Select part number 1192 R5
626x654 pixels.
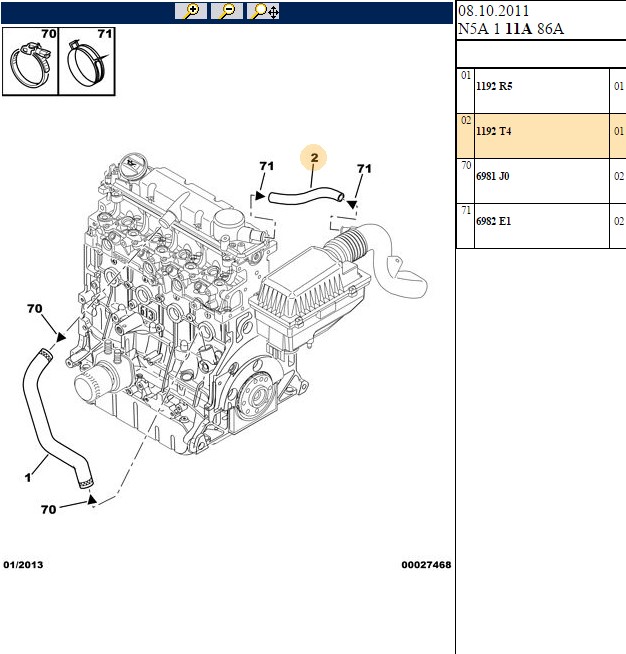coord(494,86)
